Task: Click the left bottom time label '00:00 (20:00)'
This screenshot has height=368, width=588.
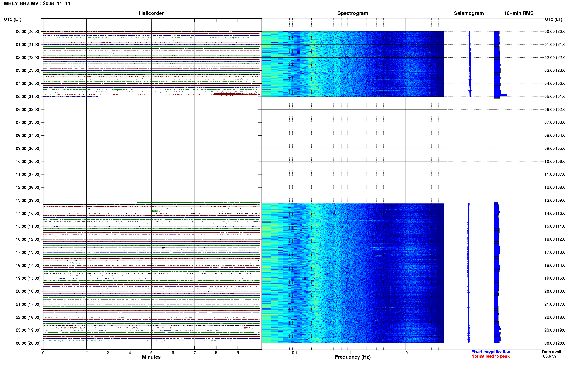Action: click(x=28, y=343)
